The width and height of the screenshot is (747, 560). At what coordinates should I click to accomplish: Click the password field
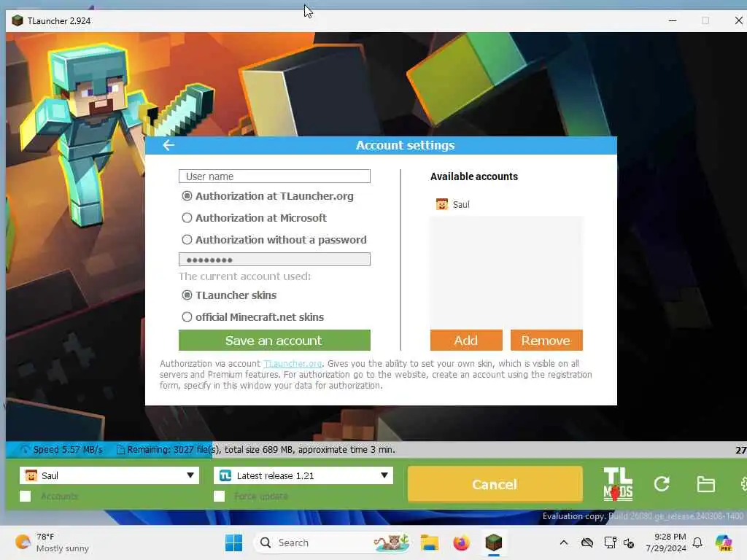click(274, 260)
